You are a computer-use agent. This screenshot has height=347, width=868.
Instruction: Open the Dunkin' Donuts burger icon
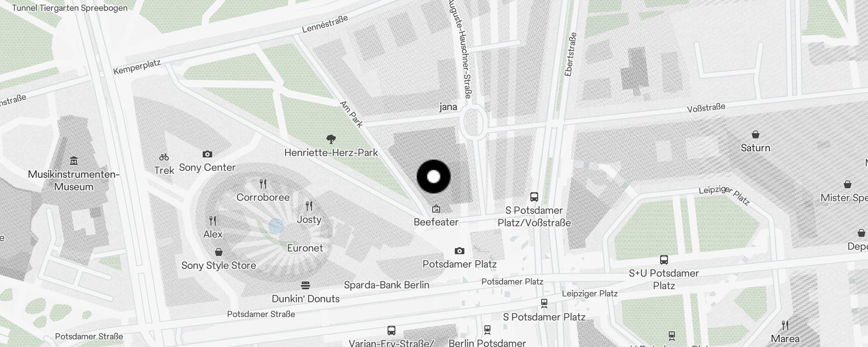[306, 285]
